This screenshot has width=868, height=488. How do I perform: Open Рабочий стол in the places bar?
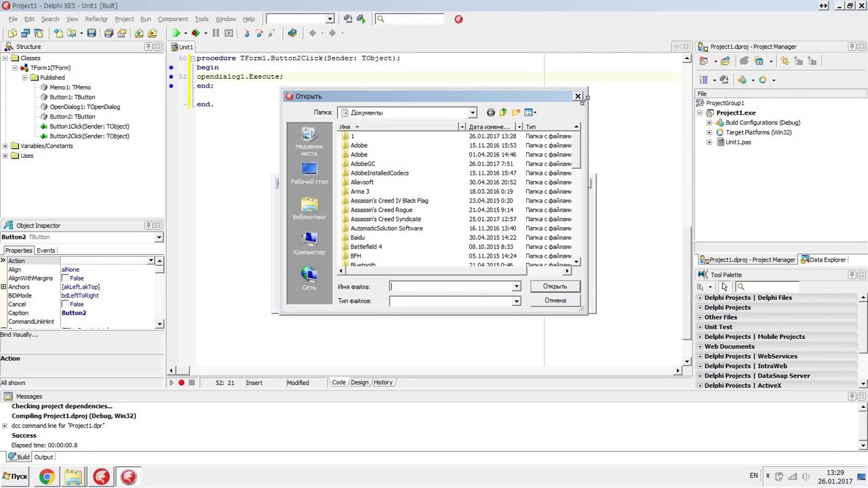pos(309,174)
